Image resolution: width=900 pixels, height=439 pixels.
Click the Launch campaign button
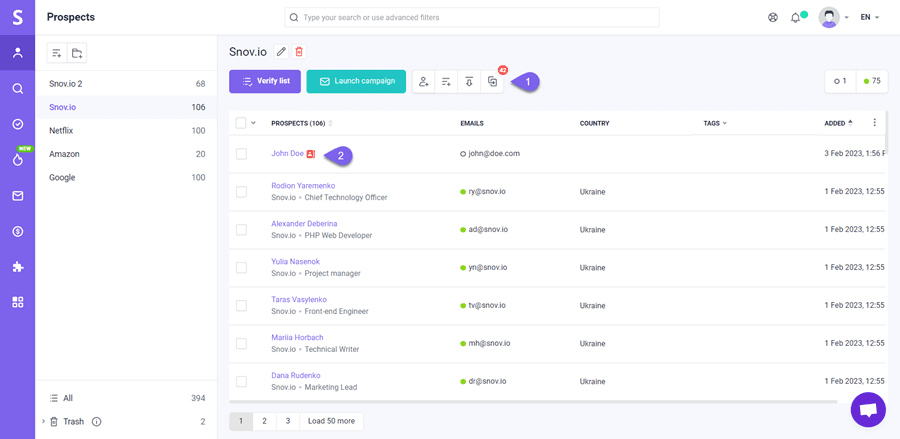(356, 81)
